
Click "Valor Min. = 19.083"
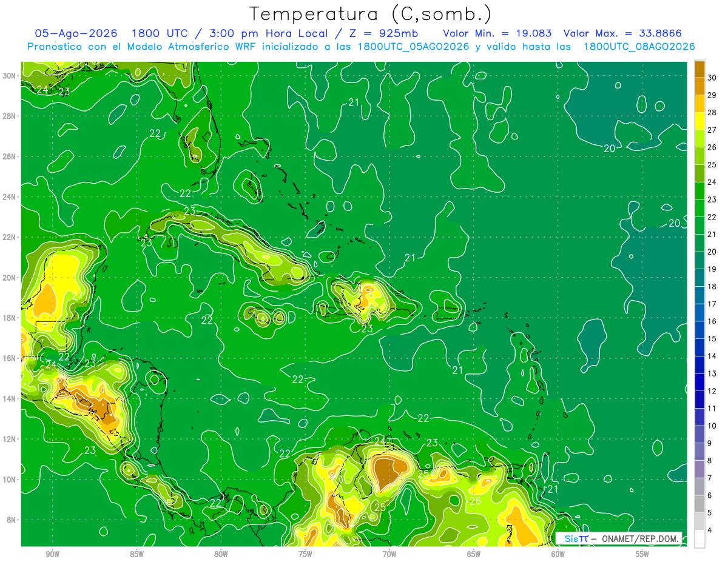coord(497,33)
